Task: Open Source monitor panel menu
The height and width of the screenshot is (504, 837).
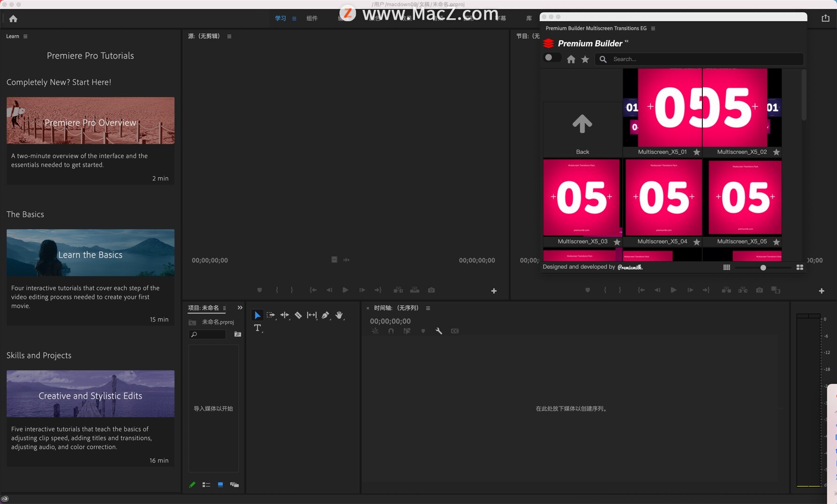Action: pyautogui.click(x=229, y=37)
